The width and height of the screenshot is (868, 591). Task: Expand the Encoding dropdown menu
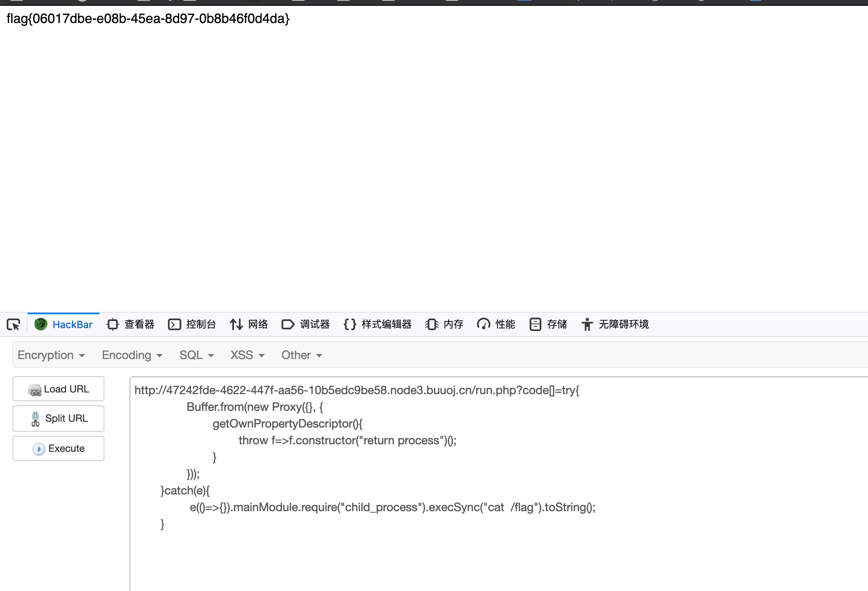(x=132, y=355)
